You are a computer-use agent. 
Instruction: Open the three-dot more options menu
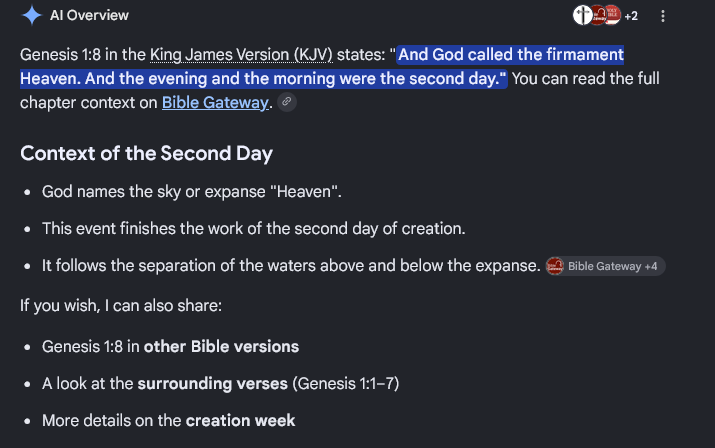coord(663,16)
